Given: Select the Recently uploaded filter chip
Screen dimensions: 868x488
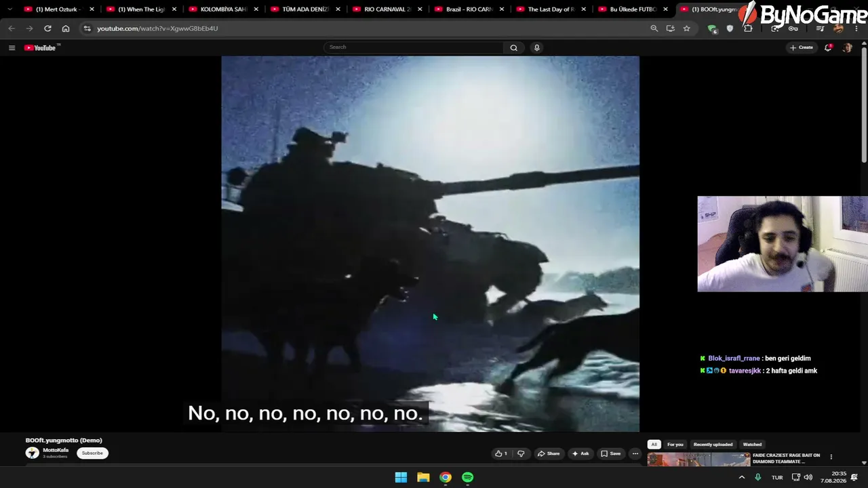Looking at the screenshot, I should coord(713,445).
